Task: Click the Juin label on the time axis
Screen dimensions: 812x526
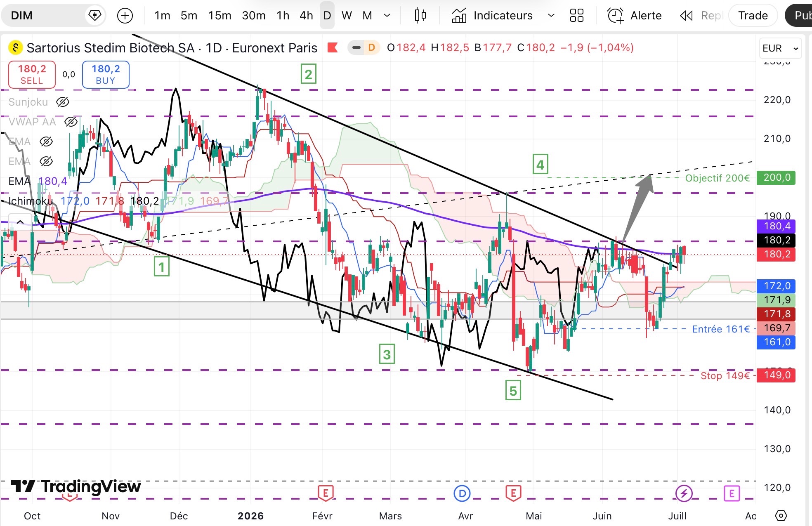Action: pyautogui.click(x=602, y=516)
